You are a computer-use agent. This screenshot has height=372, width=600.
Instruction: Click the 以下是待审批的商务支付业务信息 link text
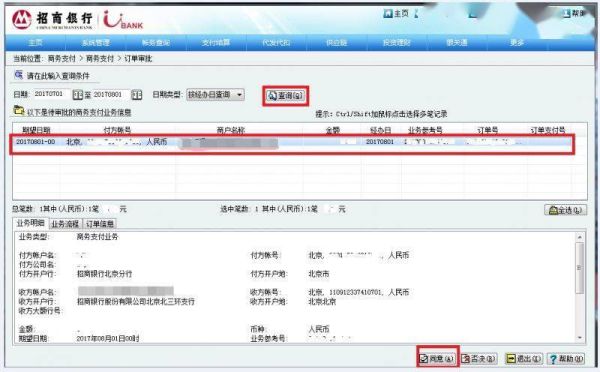(79, 113)
